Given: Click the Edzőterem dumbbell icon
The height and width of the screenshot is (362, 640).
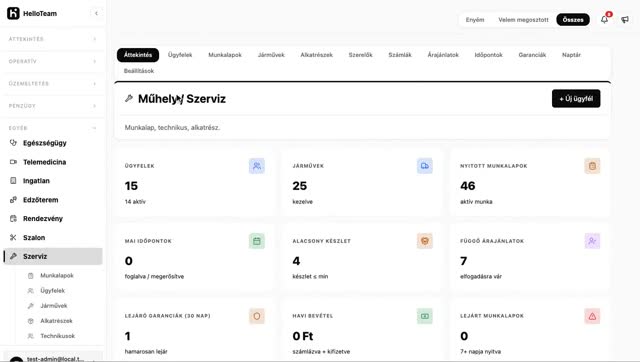Looking at the screenshot, I should click(x=13, y=200).
